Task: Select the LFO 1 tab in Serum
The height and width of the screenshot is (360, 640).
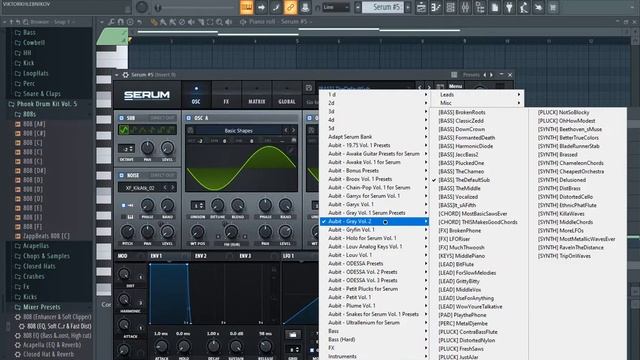Action: tap(289, 256)
